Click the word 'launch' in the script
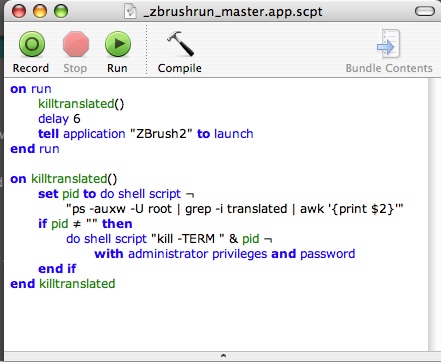441x362 pixels. [x=234, y=134]
